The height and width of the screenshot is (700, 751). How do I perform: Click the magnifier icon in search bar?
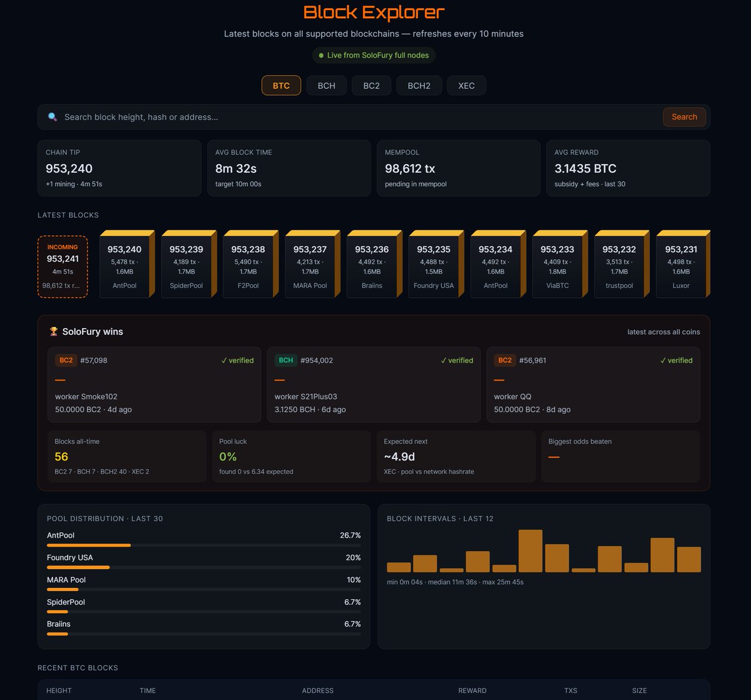(x=53, y=117)
